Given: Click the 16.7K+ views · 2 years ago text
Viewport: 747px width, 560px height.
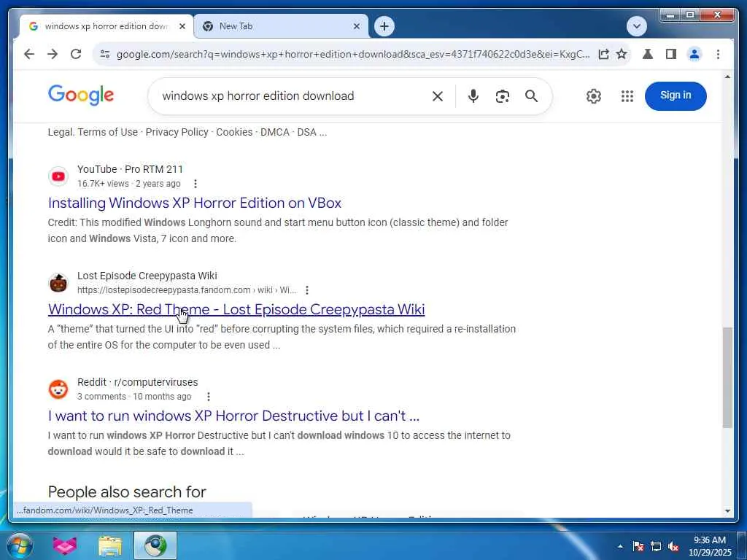Looking at the screenshot, I should pyautogui.click(x=129, y=184).
